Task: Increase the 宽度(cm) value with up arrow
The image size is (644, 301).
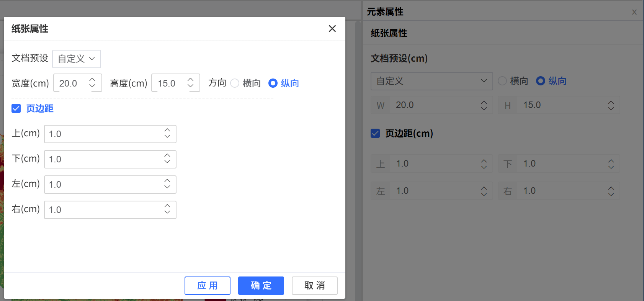Action: 92,80
